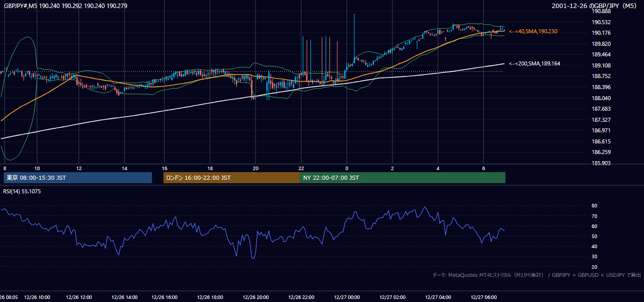644x302 pixels.
Task: Click the RSI scale value 30
Action: tap(594, 257)
